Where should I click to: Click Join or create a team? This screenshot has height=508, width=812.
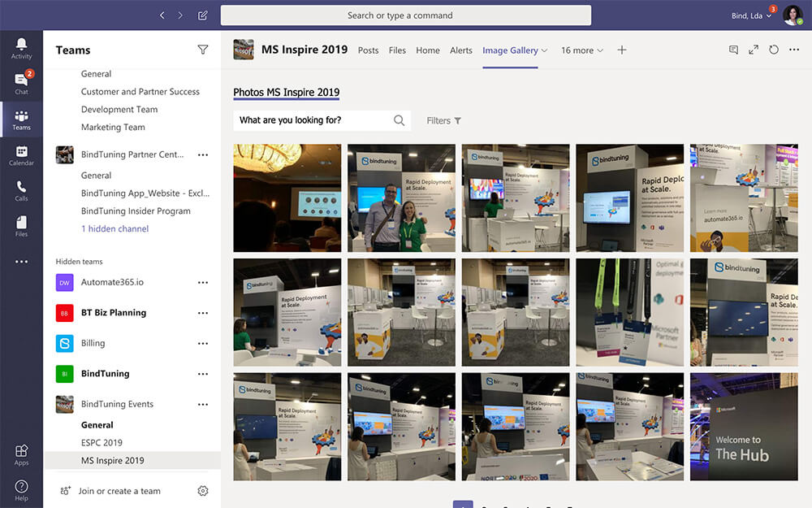[119, 491]
